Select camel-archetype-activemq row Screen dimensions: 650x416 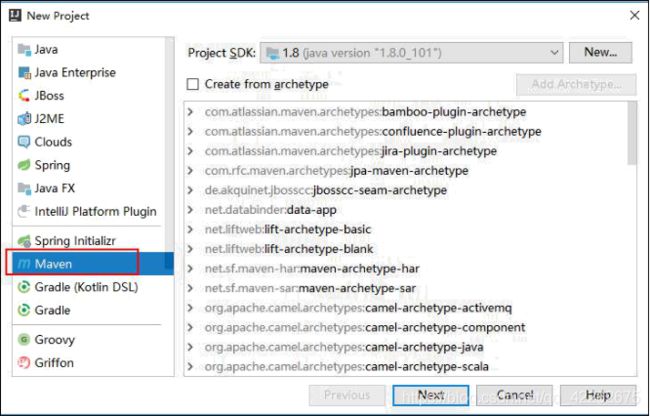pyautogui.click(x=406, y=308)
